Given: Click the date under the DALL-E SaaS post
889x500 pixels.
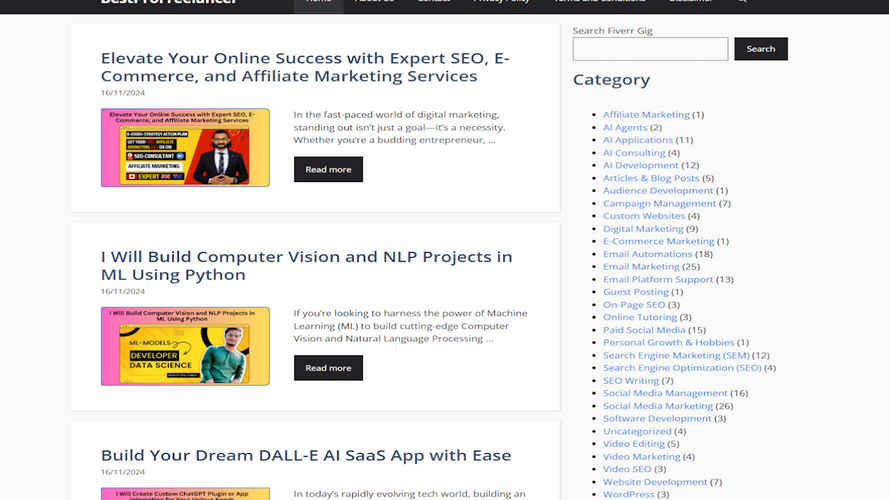Looking at the screenshot, I should pos(123,472).
